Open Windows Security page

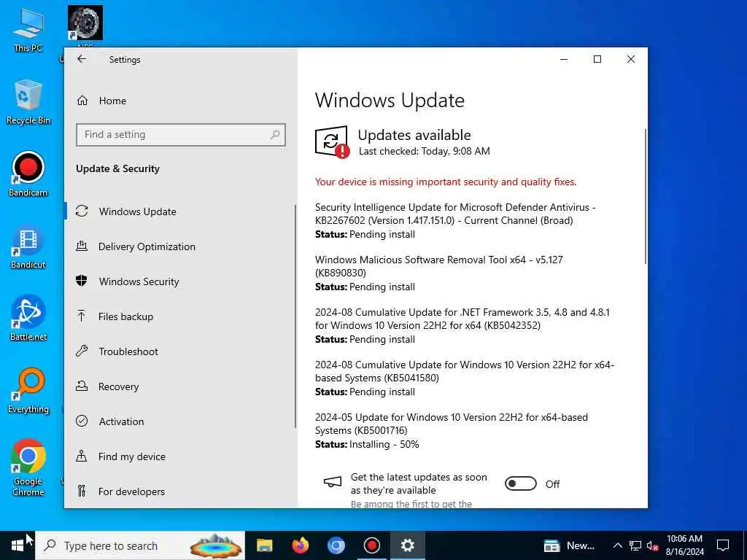(139, 281)
